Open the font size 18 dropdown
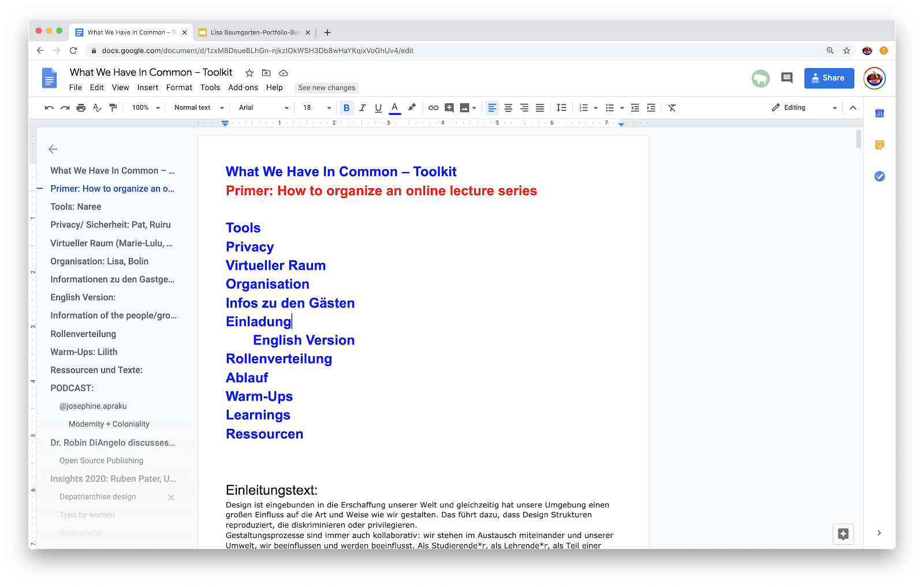 click(x=317, y=108)
